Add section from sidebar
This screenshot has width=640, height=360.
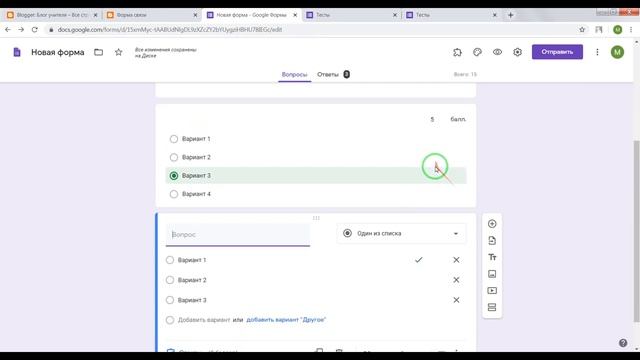pyautogui.click(x=492, y=307)
